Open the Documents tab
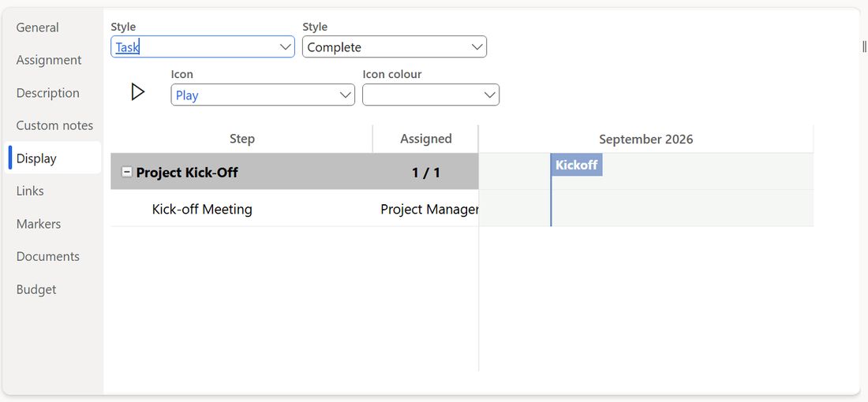 [47, 257]
